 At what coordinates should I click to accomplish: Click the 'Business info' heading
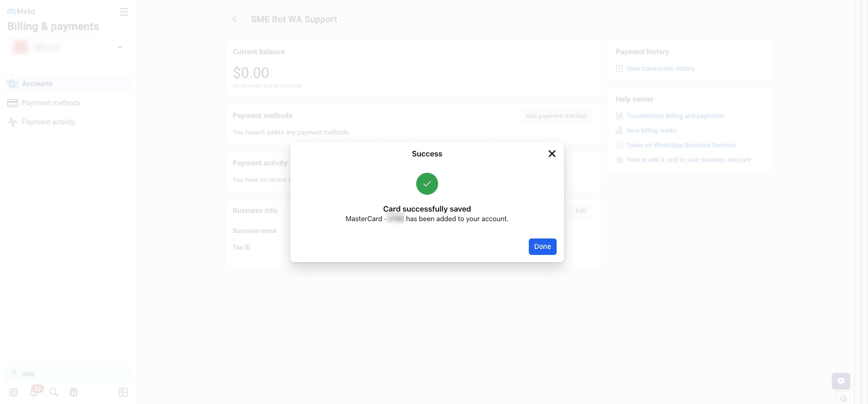[x=255, y=211]
